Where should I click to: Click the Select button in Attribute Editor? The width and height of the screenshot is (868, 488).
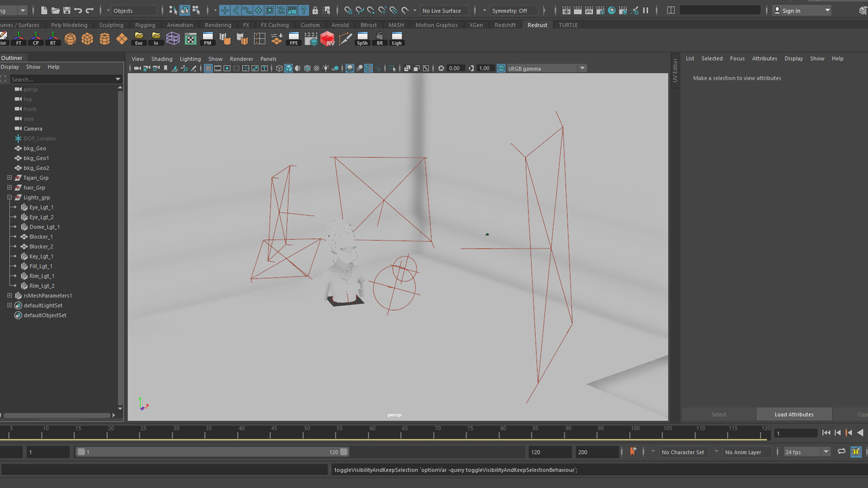pyautogui.click(x=718, y=414)
